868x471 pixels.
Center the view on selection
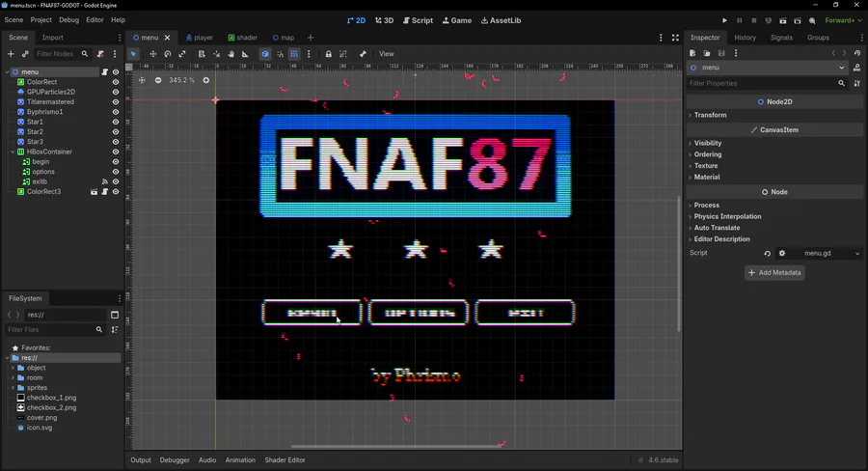(x=142, y=80)
